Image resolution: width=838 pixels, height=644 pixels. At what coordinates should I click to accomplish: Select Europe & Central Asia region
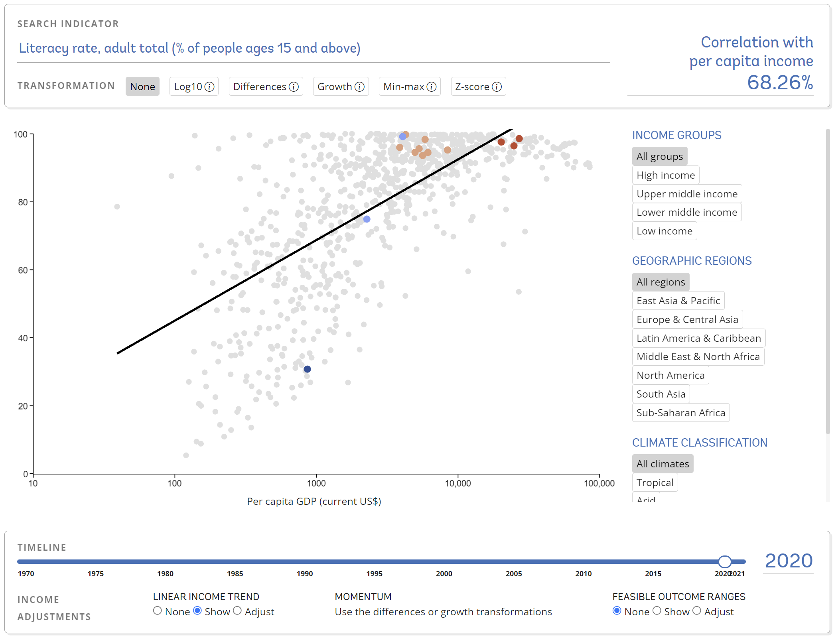tap(687, 319)
